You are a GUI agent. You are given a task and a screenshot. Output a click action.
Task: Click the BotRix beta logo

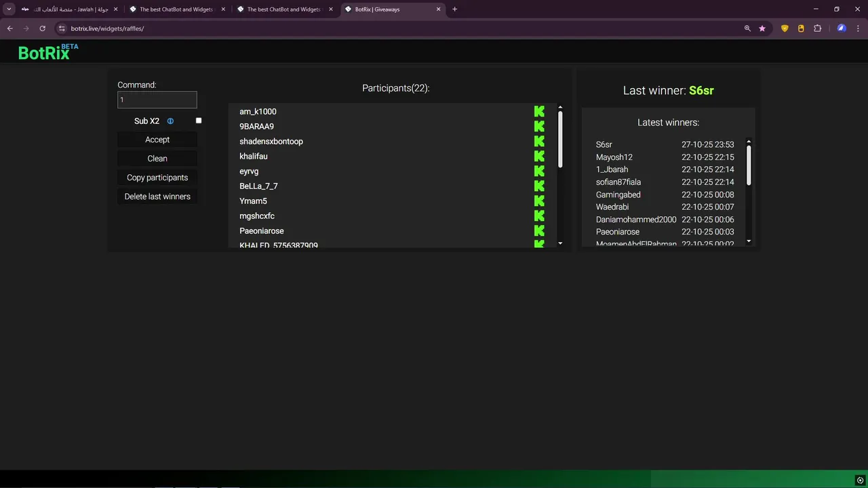(48, 52)
